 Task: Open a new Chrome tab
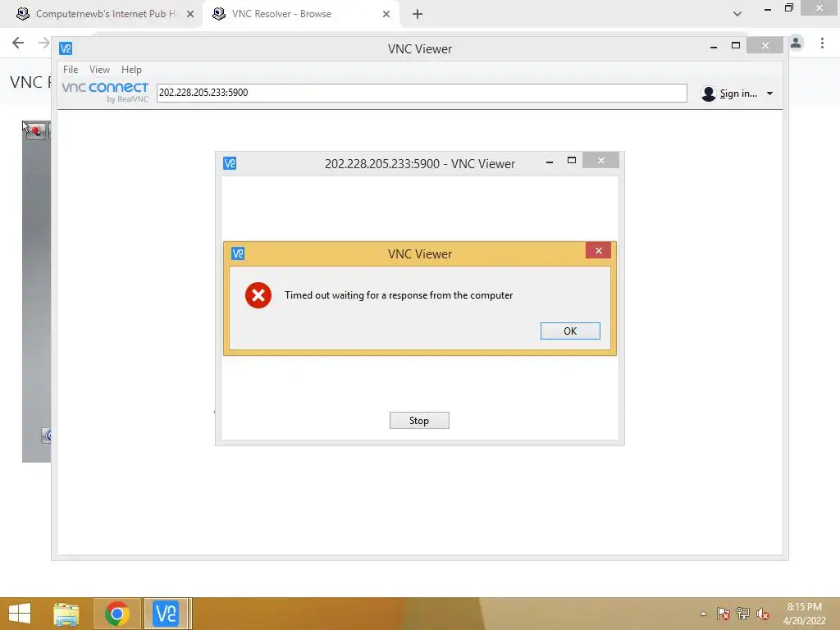click(418, 14)
